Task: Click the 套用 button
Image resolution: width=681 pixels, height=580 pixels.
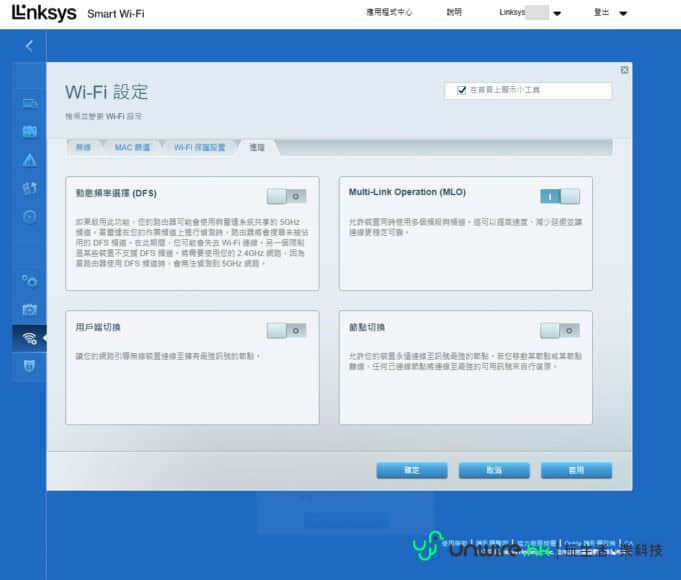Action: click(576, 469)
